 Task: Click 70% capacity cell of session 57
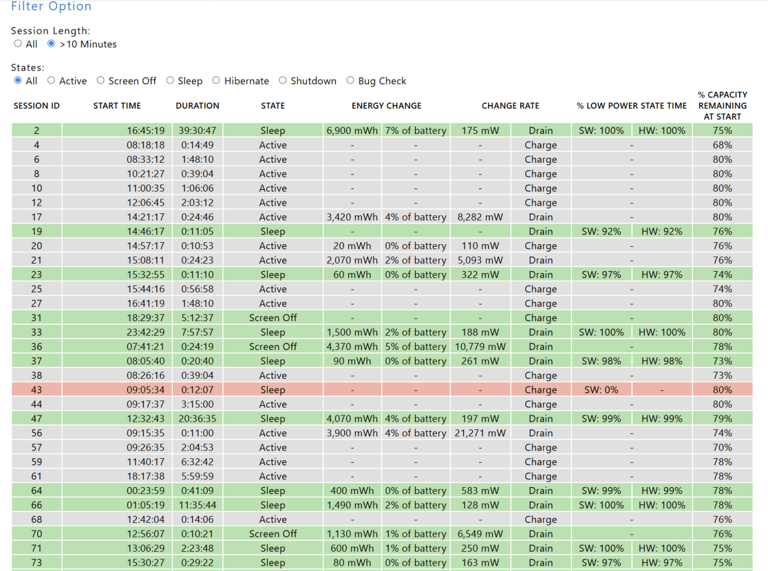(x=722, y=447)
